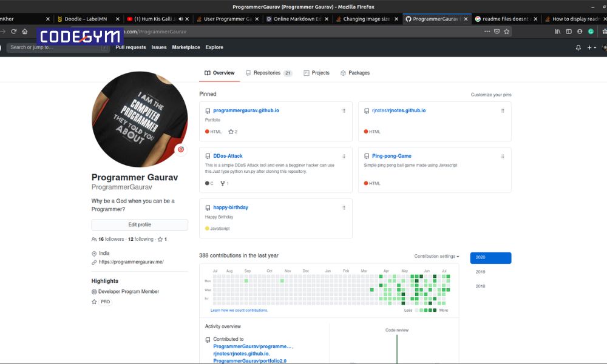The width and height of the screenshot is (607, 364).
Task: Toggle the JavaScript language dot under happy-birthday
Action: pos(207,228)
